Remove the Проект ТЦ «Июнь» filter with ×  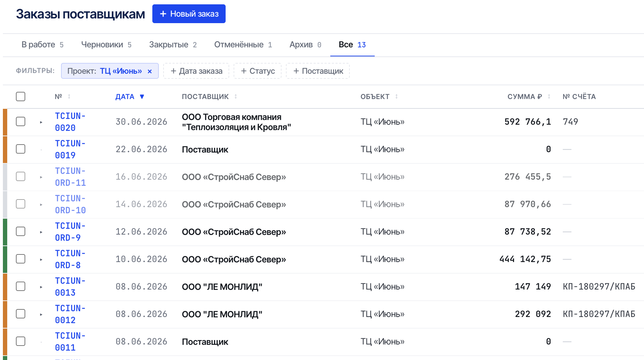click(x=150, y=71)
